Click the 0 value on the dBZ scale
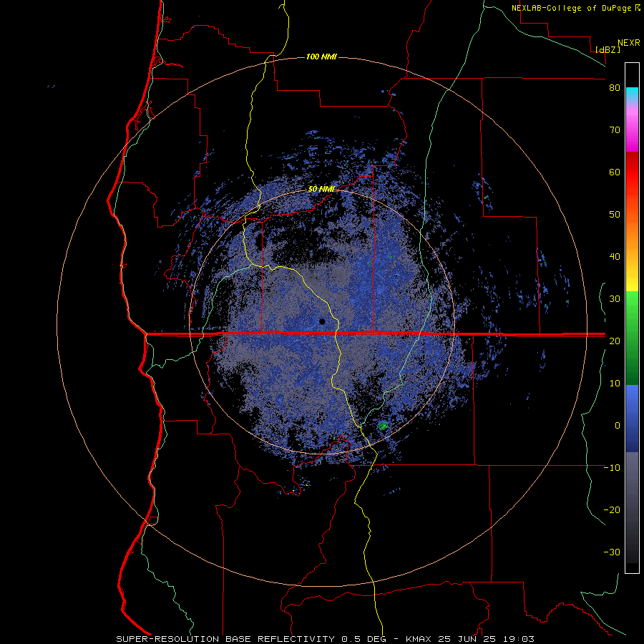Viewport: 644px width, 644px height. point(618,426)
